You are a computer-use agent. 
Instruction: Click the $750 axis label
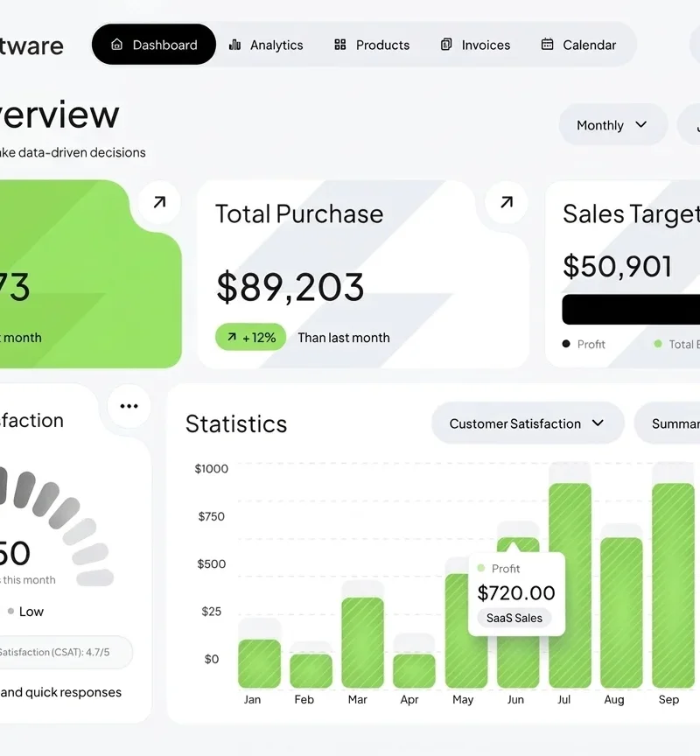(211, 516)
